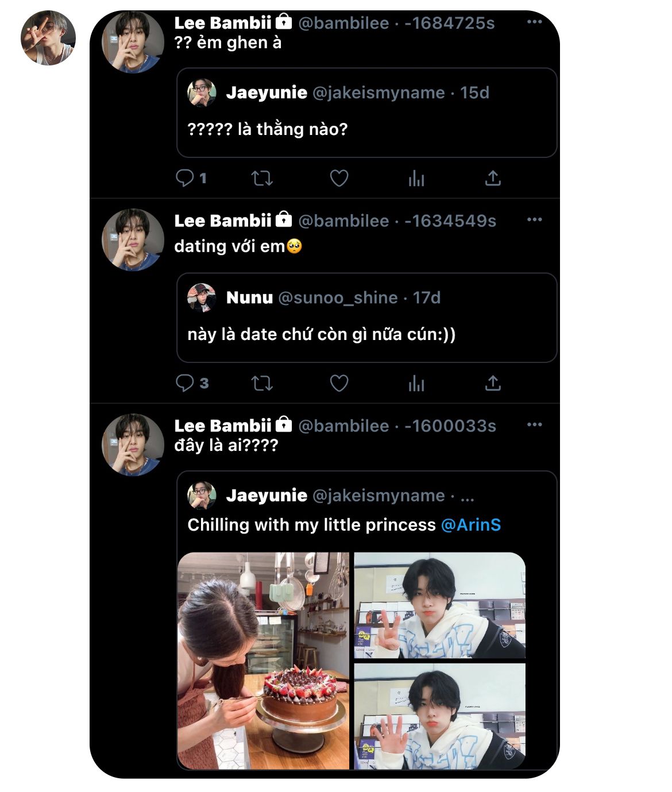Open Lee Bambii profile name on first tweet
This screenshot has height=792, width=672.
222,23
